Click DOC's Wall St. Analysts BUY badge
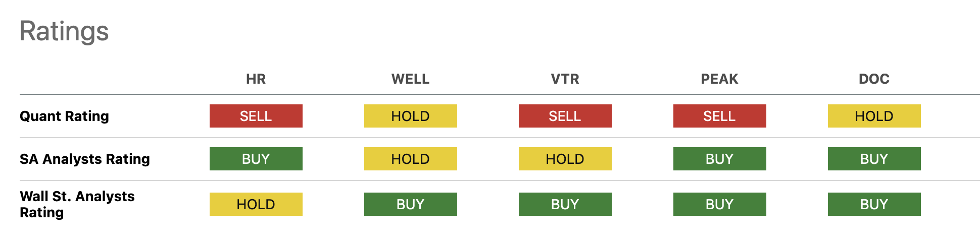Screen dimensions: 980x243 (x=874, y=204)
